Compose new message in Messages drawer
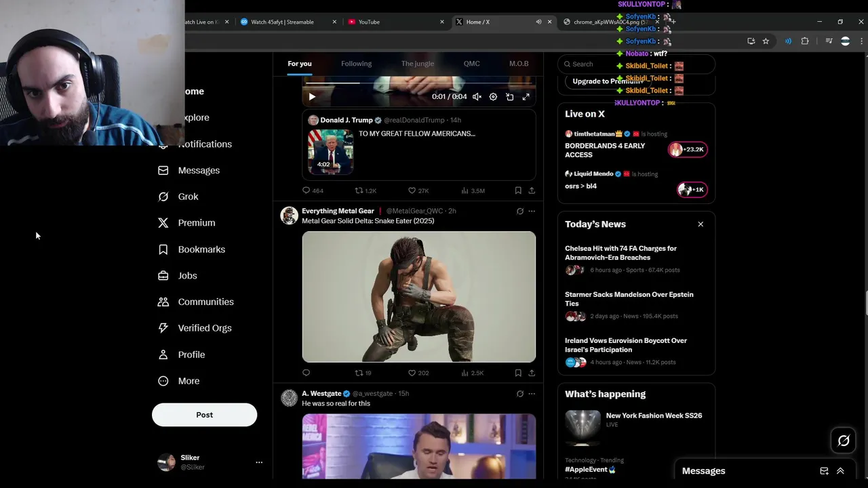The image size is (868, 488). tap(824, 471)
